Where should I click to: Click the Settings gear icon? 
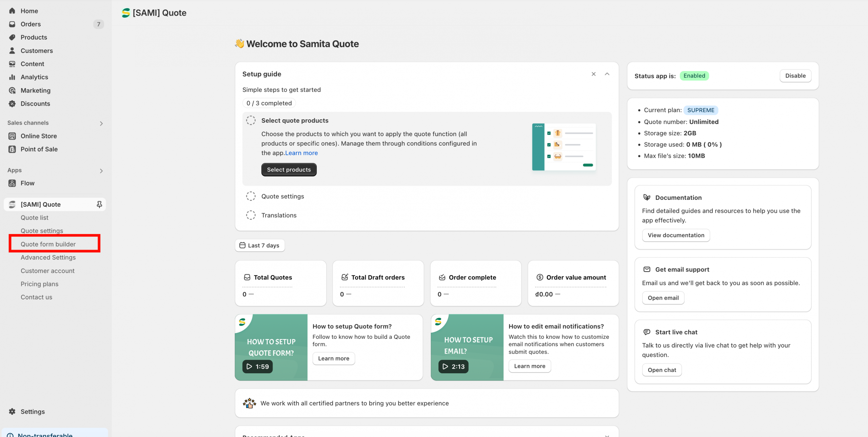(x=12, y=412)
